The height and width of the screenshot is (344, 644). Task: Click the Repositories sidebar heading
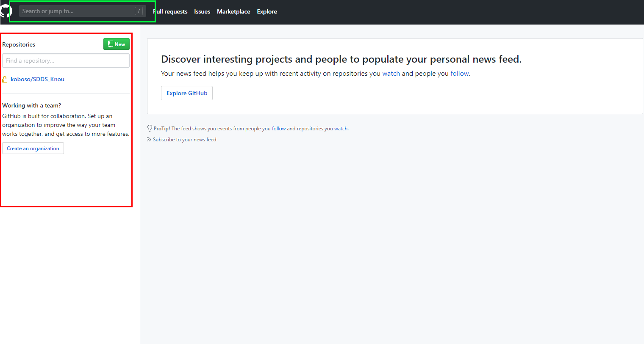tap(19, 44)
